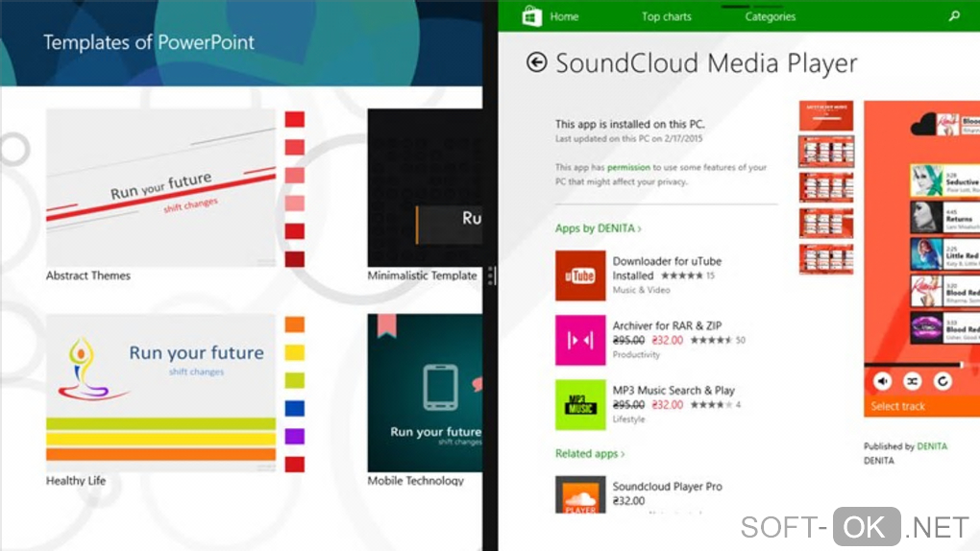Open the Home tab in Store
Viewport: 980px width, 551px height.
[x=564, y=17]
